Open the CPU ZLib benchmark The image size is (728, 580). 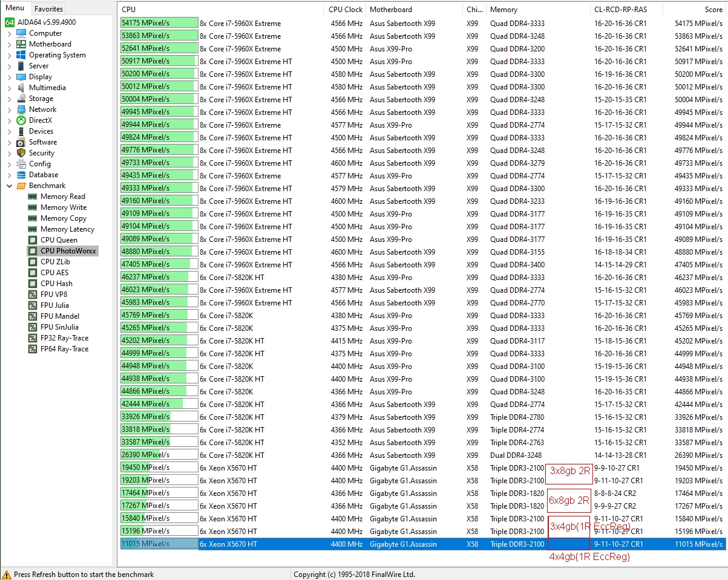pos(55,262)
